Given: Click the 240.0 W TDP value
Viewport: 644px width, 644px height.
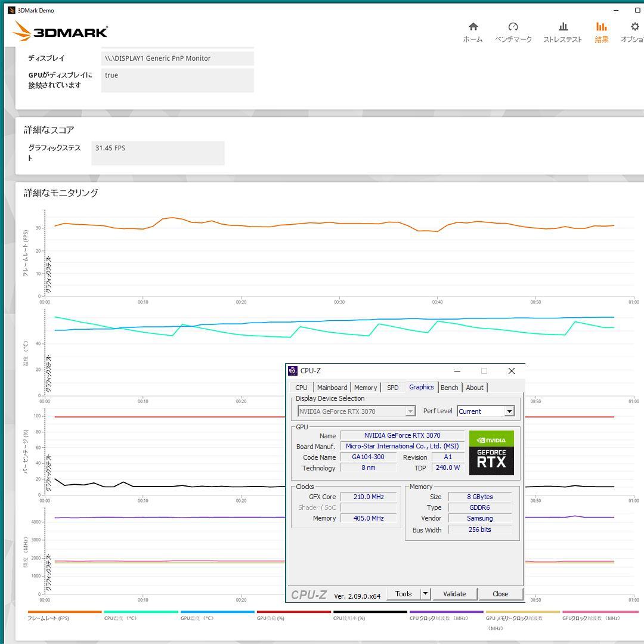Looking at the screenshot, I should coord(448,467).
